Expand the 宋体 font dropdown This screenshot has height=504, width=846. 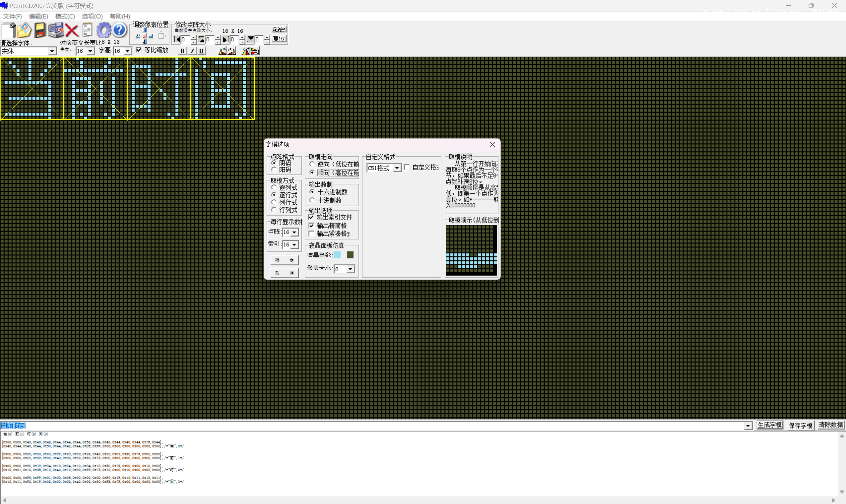click(x=52, y=51)
